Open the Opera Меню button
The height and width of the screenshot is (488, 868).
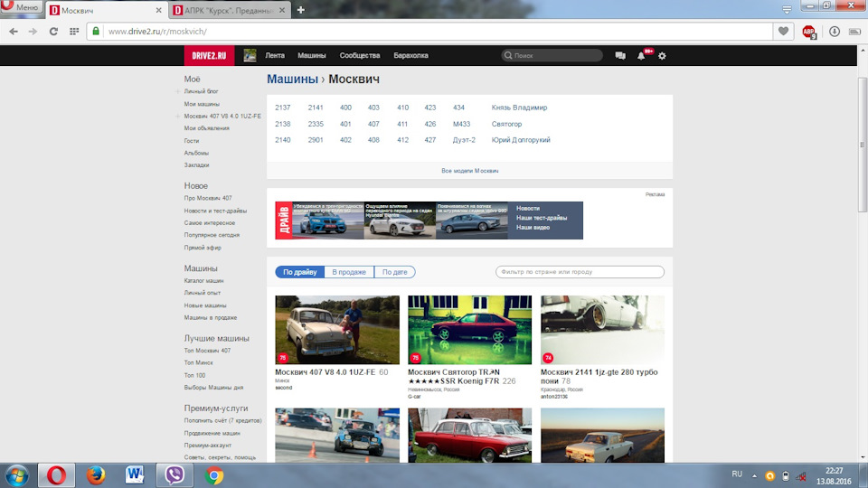click(22, 8)
